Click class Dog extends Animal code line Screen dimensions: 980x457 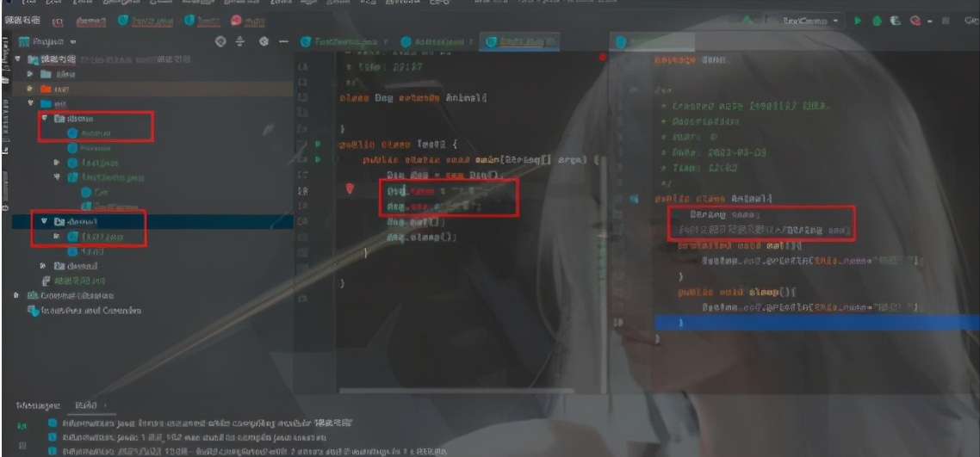pos(413,98)
